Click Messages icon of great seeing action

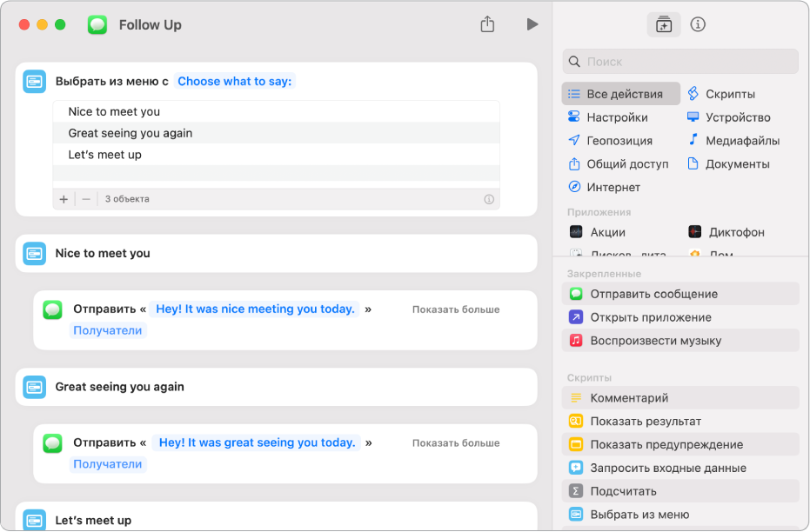(53, 443)
